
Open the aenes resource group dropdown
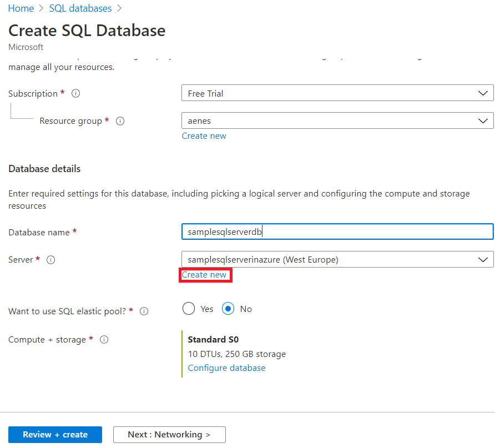pyautogui.click(x=337, y=120)
